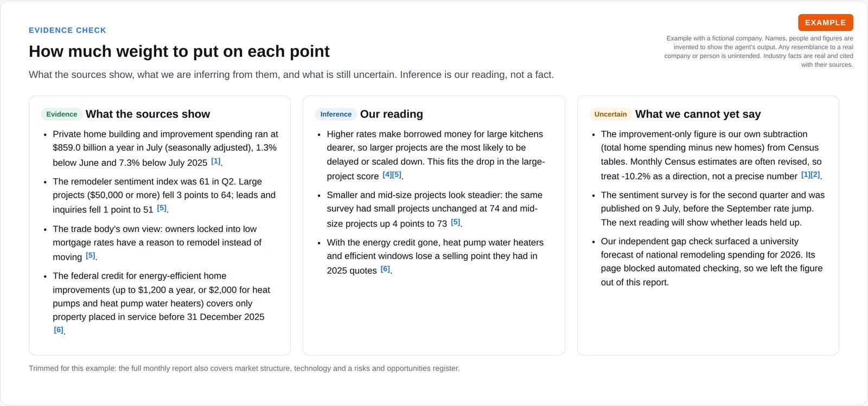Open citation [5] after remodel instead of moving
Viewport: 868px width, 406px height.
coord(91,255)
